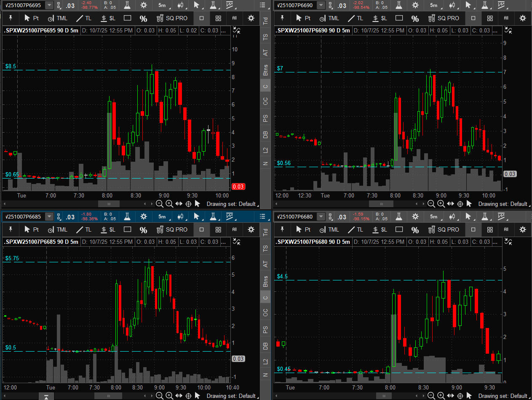
Task: Click .03 last price button in P6695 header
Action: point(70,5)
